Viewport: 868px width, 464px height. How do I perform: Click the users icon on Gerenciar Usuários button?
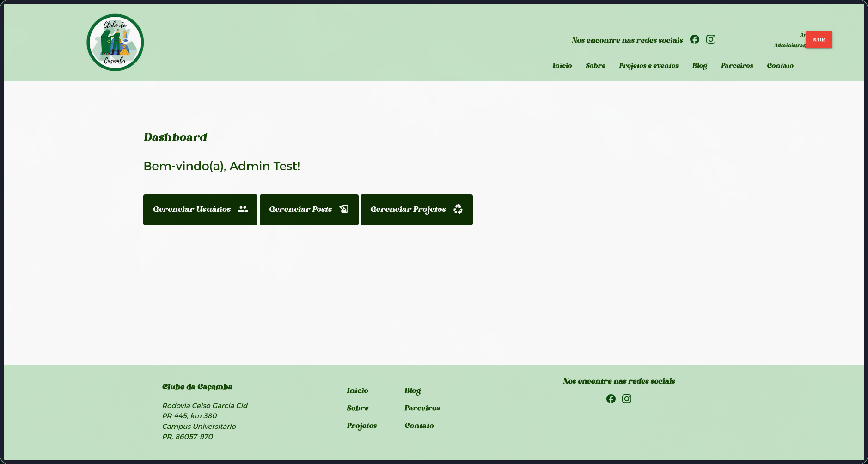tap(242, 209)
